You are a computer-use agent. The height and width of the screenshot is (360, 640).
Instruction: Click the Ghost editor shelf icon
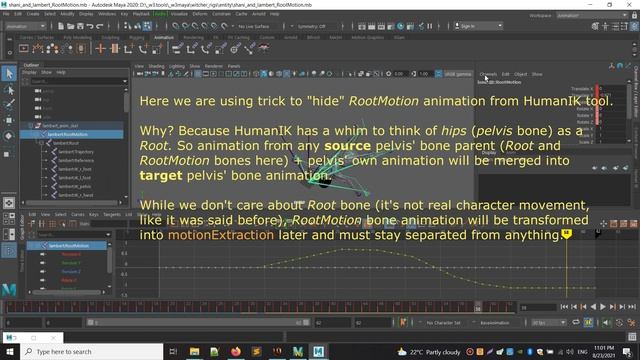[x=53, y=49]
